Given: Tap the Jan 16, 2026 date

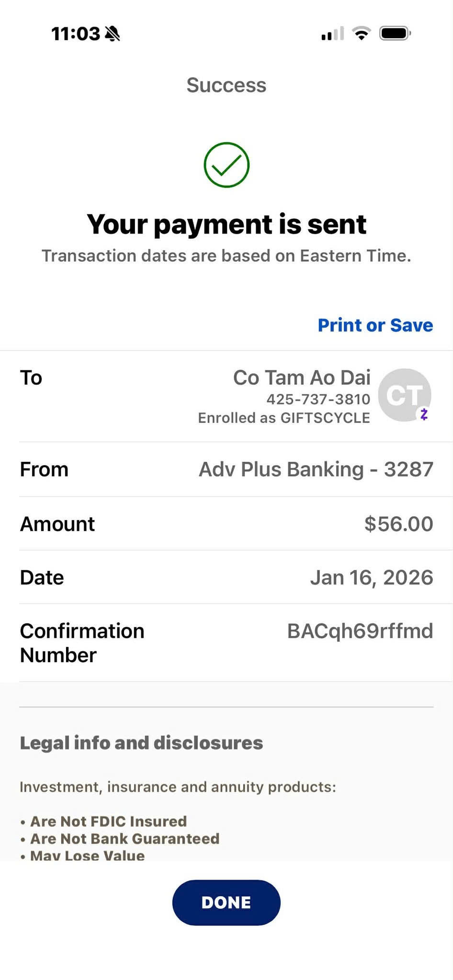Looking at the screenshot, I should click(372, 578).
